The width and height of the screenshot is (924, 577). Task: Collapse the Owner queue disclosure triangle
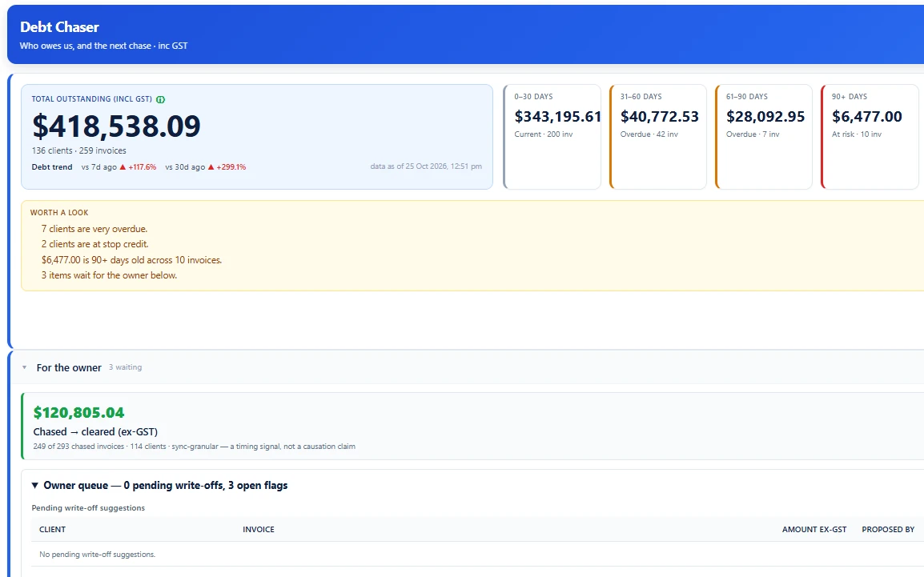pyautogui.click(x=34, y=485)
